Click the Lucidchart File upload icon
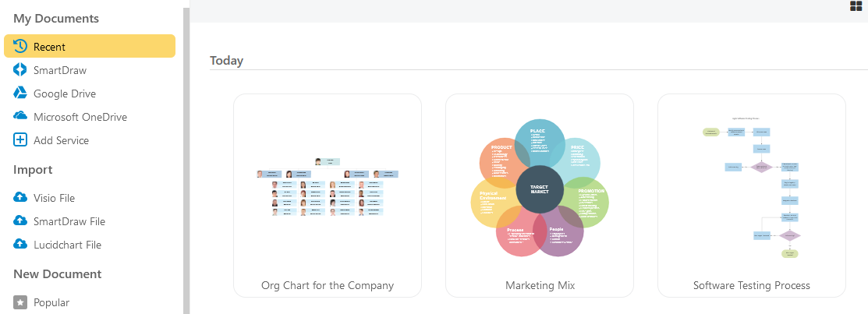 (20, 244)
